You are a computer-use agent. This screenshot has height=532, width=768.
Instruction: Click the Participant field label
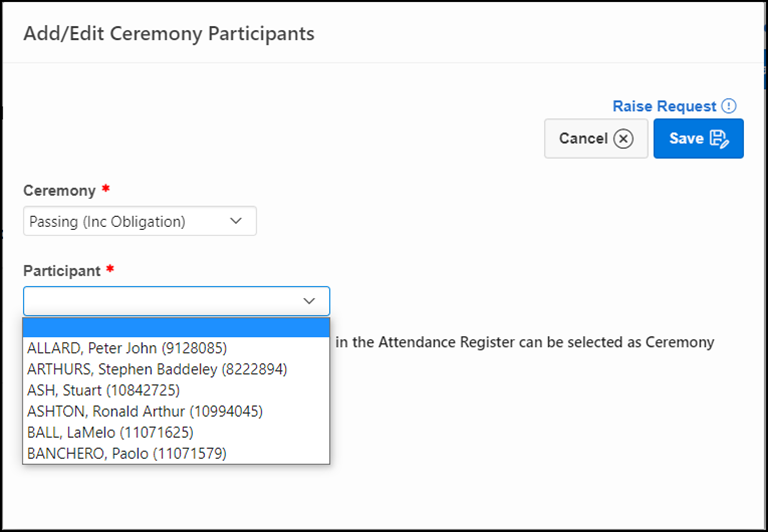tap(62, 270)
